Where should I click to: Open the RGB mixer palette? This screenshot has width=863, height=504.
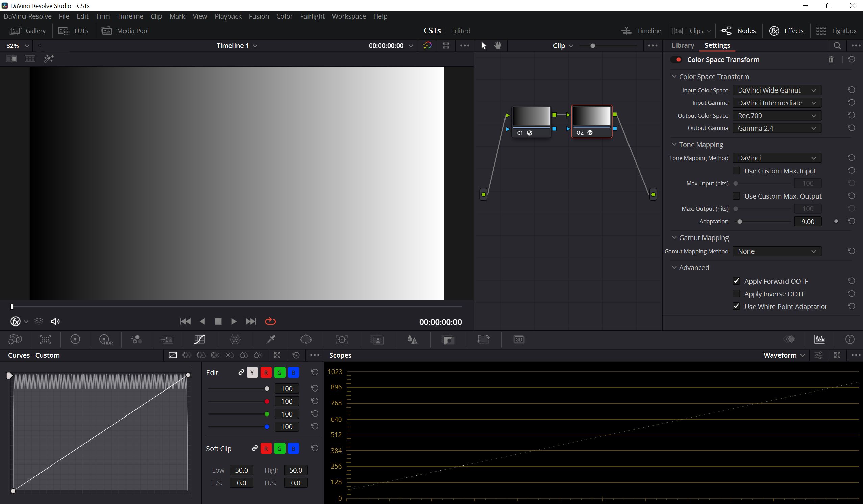136,339
